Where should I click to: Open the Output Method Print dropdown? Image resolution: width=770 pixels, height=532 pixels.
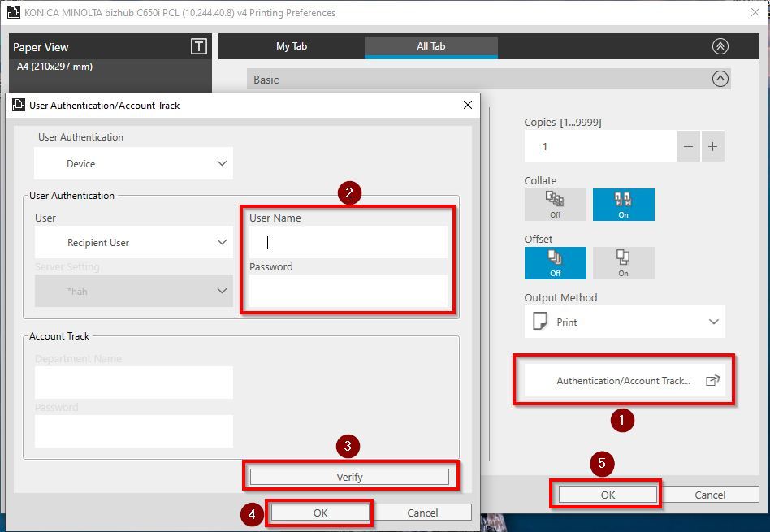(x=624, y=322)
